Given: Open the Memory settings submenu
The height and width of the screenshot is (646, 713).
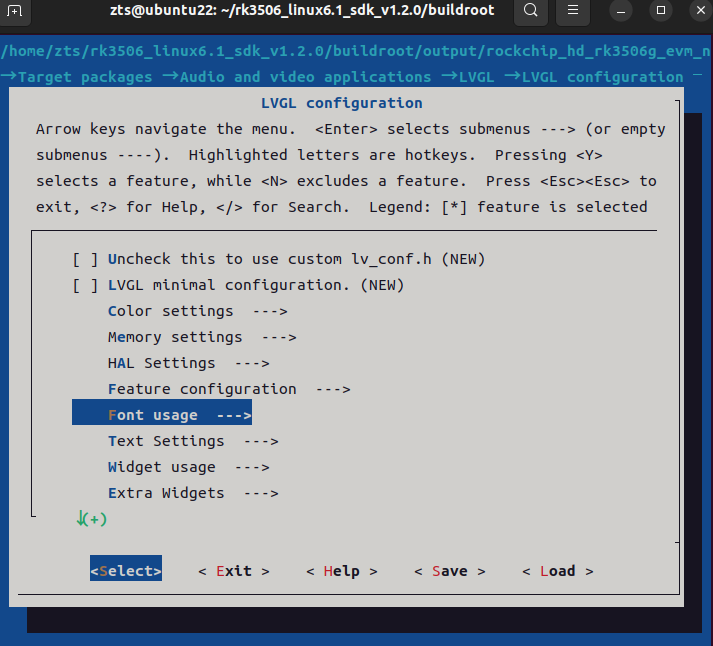Looking at the screenshot, I should tap(202, 337).
